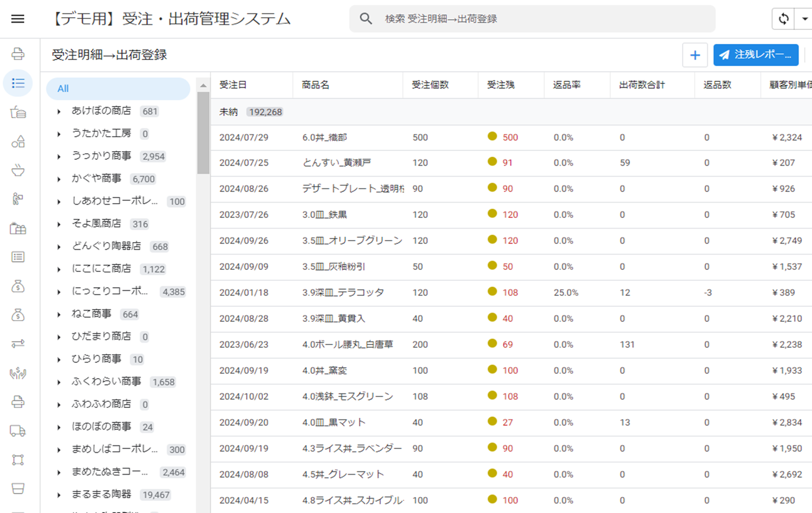Click the search field at top
This screenshot has width=812, height=513.
[541, 19]
